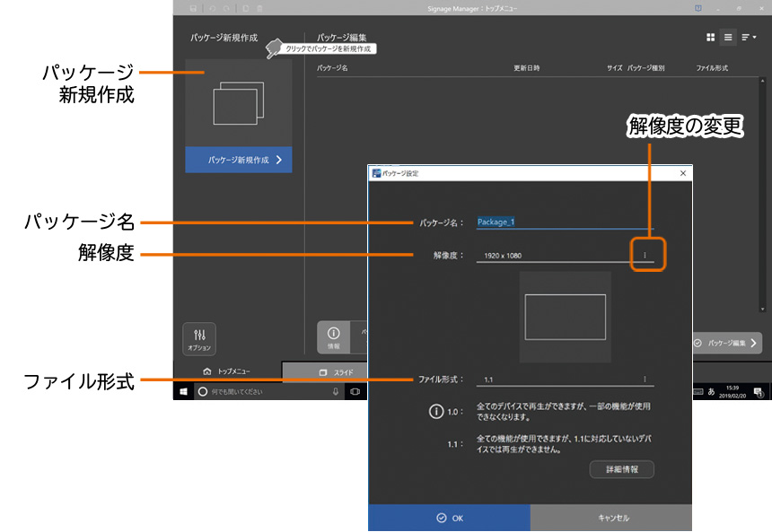This screenshot has width=772, height=532.
Task: Select the トップメニュー tab
Action: pos(227,371)
